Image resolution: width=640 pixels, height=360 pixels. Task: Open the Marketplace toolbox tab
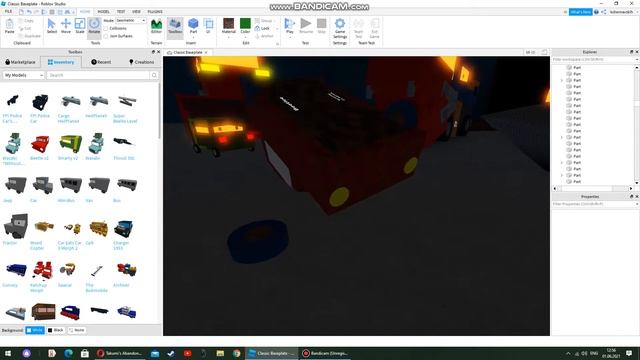pyautogui.click(x=20, y=62)
